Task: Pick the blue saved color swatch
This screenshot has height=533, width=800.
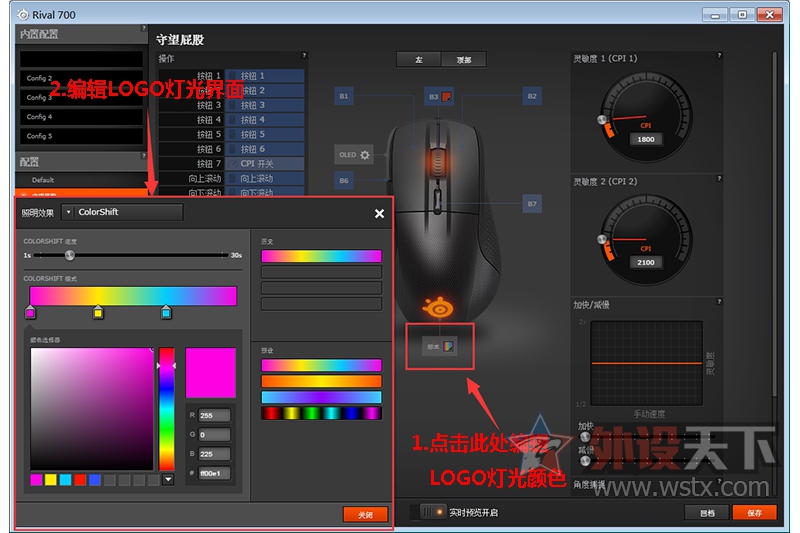Action: click(x=95, y=479)
